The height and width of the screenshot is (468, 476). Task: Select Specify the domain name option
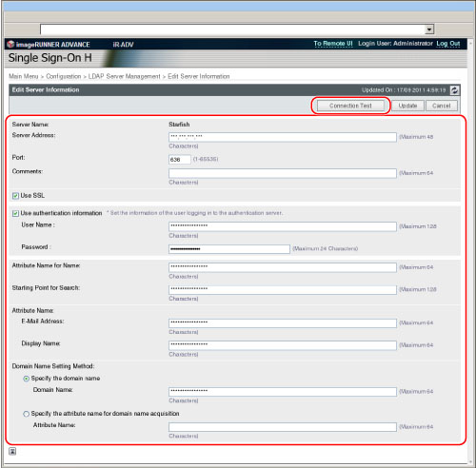click(27, 379)
